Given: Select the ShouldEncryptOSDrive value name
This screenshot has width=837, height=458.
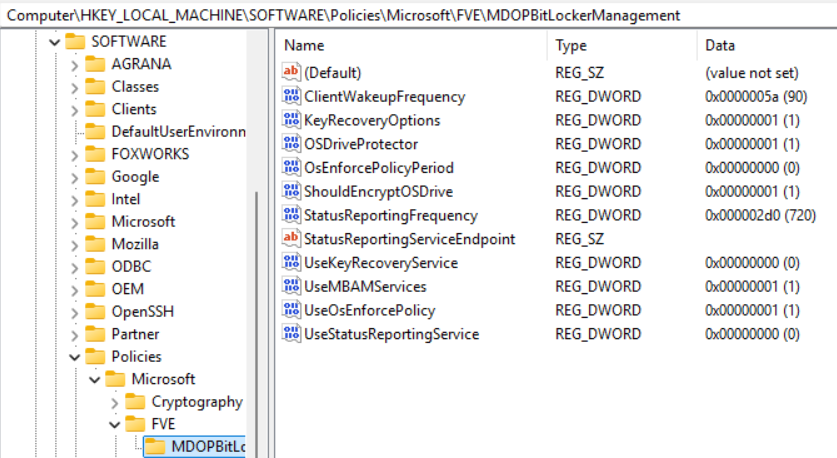Looking at the screenshot, I should click(378, 192).
